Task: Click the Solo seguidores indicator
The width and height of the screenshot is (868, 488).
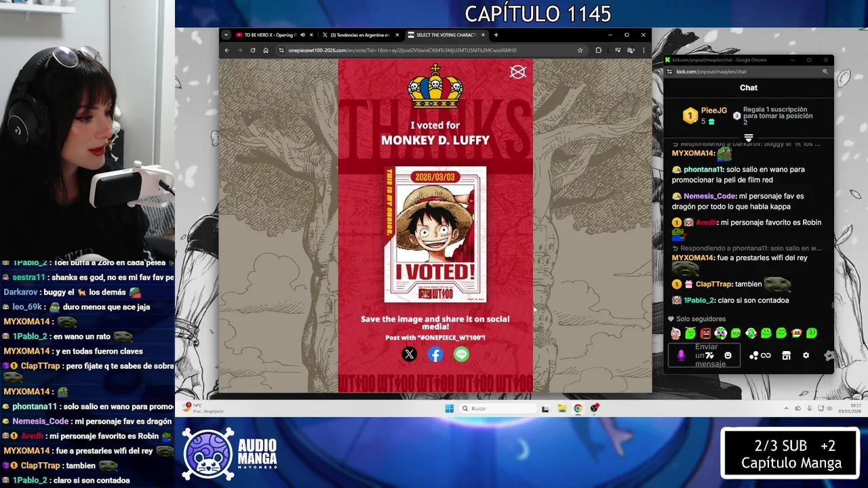Action: point(696,319)
